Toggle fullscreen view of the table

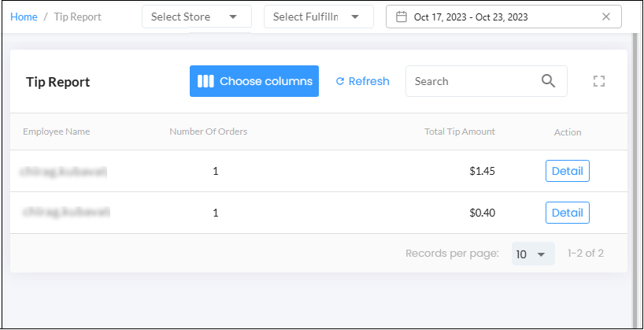[x=599, y=81]
